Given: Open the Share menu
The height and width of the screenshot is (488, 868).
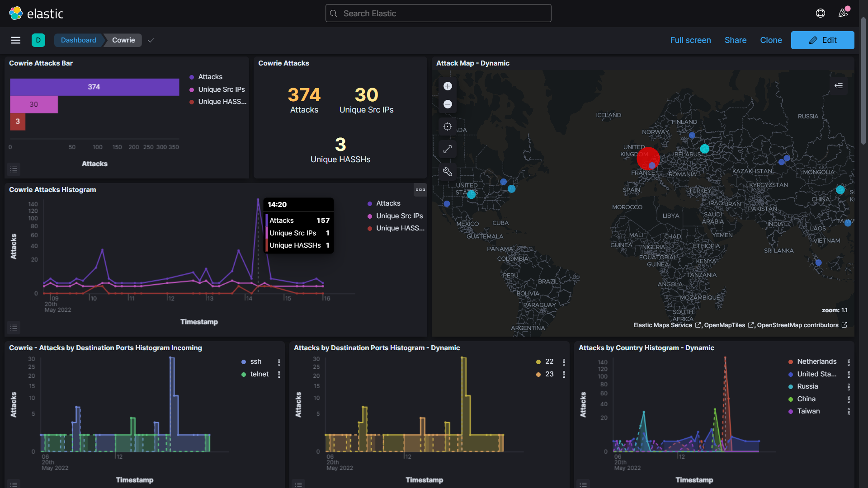Looking at the screenshot, I should tap(736, 40).
